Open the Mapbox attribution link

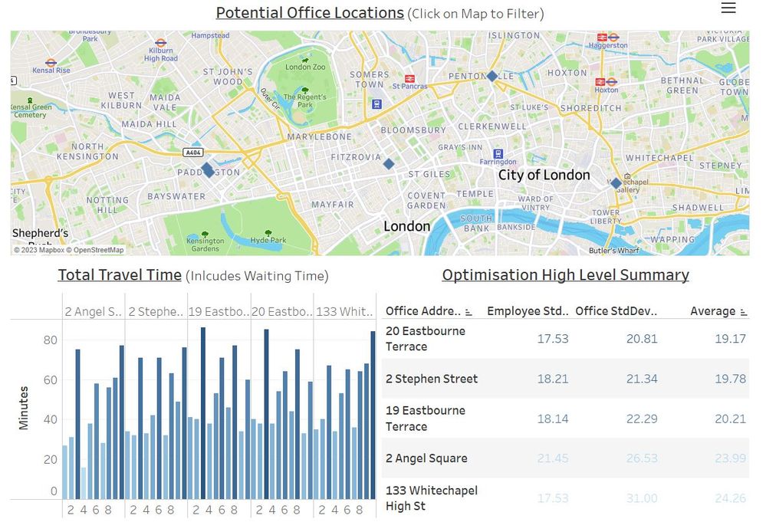[39, 250]
